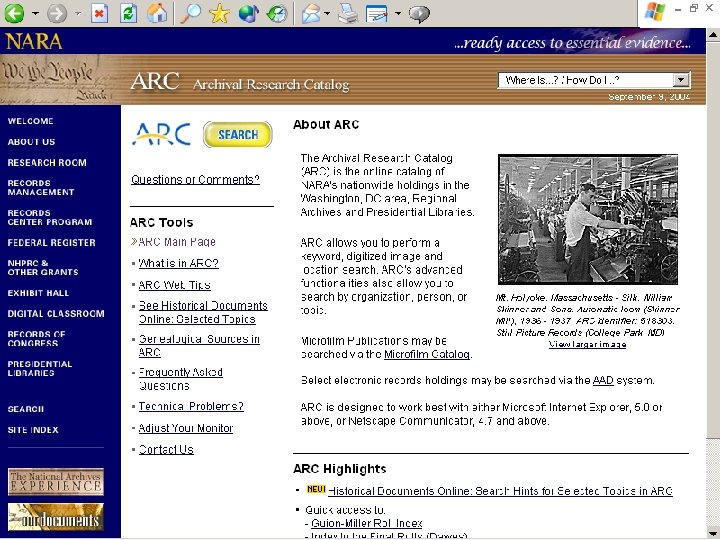Screen dimensions: 720x540
Task: Open browser Search magnifier icon
Action: click(x=190, y=13)
